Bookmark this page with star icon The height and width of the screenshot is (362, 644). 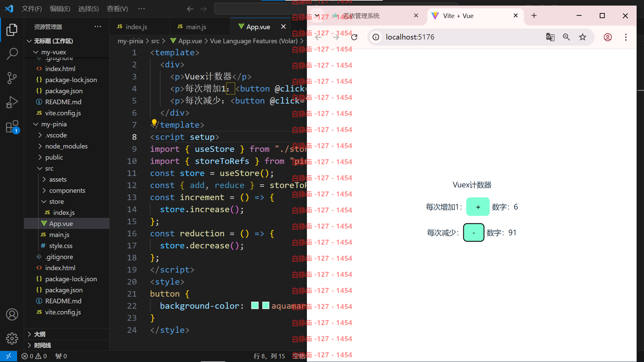click(583, 37)
